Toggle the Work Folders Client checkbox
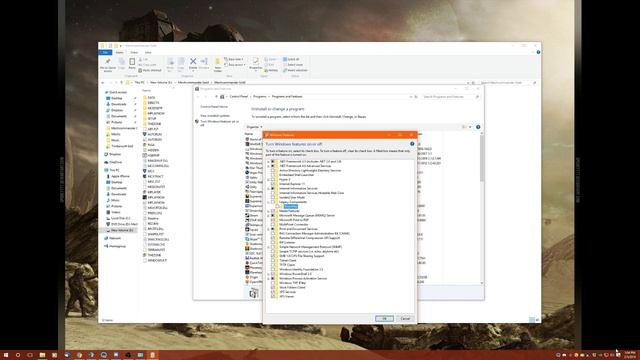This screenshot has height=360, width=640. (273, 287)
